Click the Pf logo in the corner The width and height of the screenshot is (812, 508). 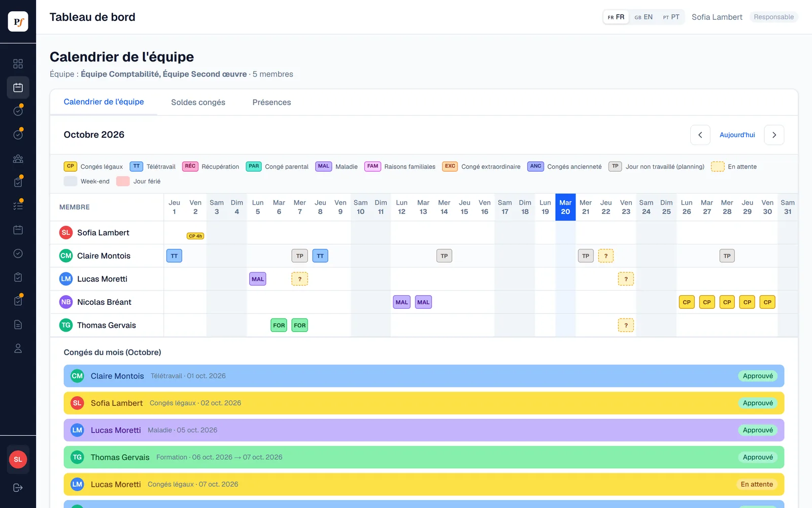tap(18, 21)
